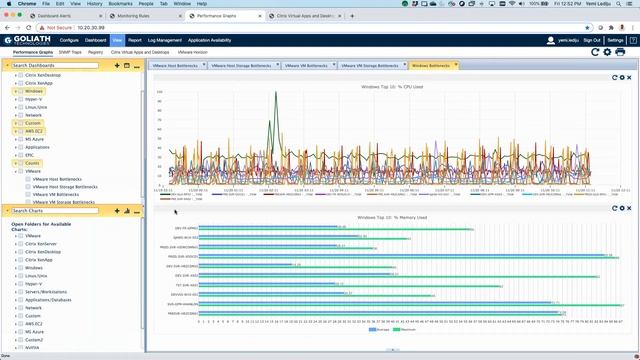Open the SNMP Traps sub-tab
The width and height of the screenshot is (640, 360).
[70, 52]
